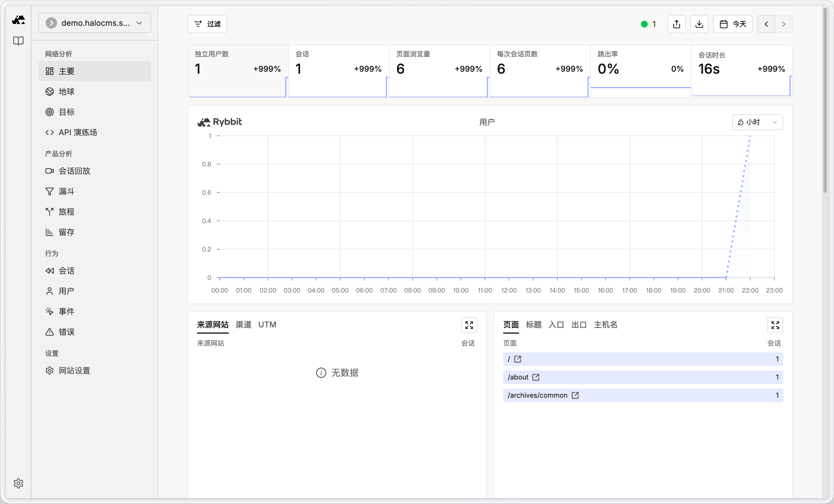Expand the 来源网站 panel fullscreen
The height and width of the screenshot is (504, 834).
coord(469,325)
